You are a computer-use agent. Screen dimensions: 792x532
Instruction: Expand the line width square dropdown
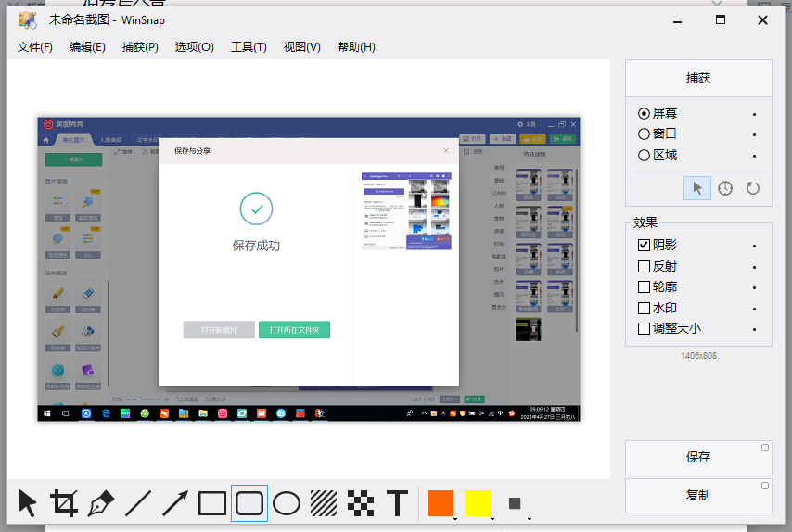(529, 518)
